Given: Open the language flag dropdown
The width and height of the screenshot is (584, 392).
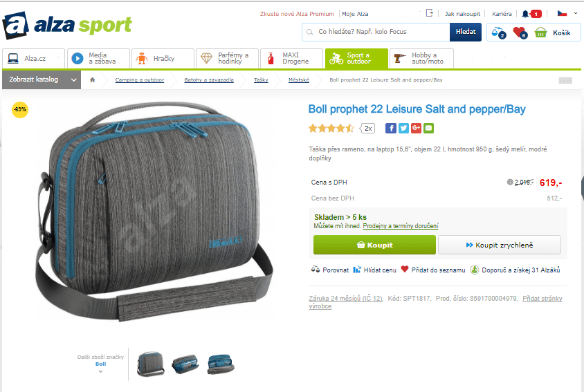Looking at the screenshot, I should 567,13.
